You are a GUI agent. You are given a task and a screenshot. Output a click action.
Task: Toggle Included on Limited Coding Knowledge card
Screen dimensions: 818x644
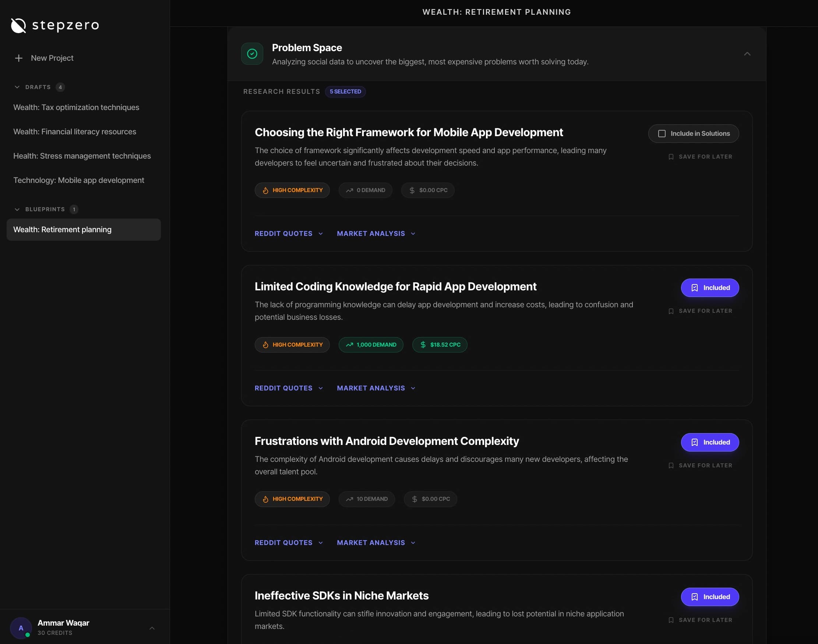(x=709, y=288)
